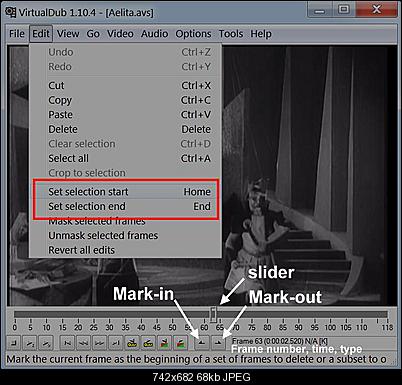The image size is (402, 385).
Task: Go to next keyframe using key icon
Action: (148, 343)
